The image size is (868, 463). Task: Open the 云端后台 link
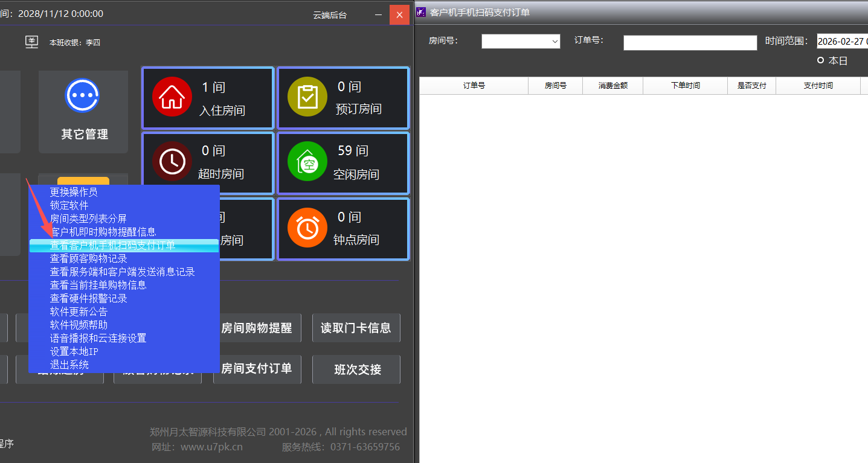click(x=330, y=15)
